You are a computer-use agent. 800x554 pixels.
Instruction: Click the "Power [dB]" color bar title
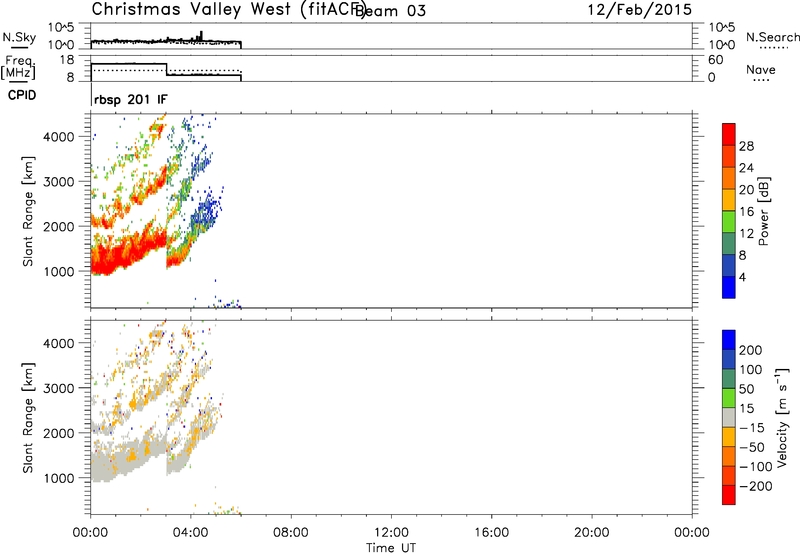(x=764, y=211)
